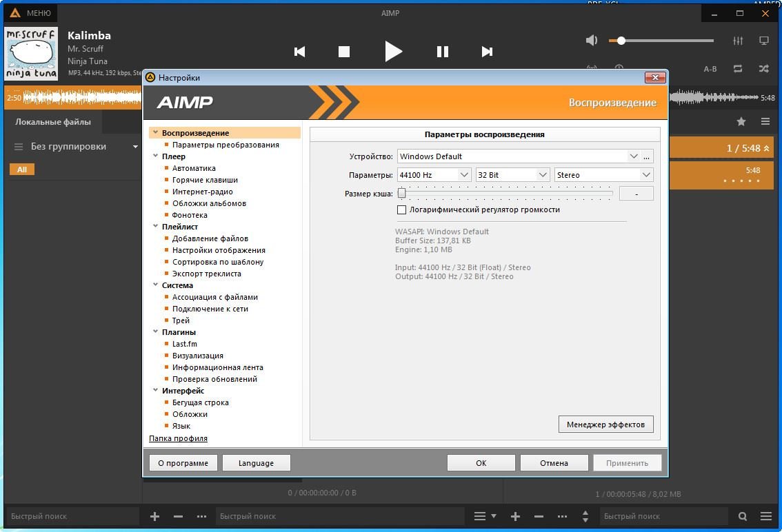
Task: Mute audio with the speaker icon
Action: [591, 41]
